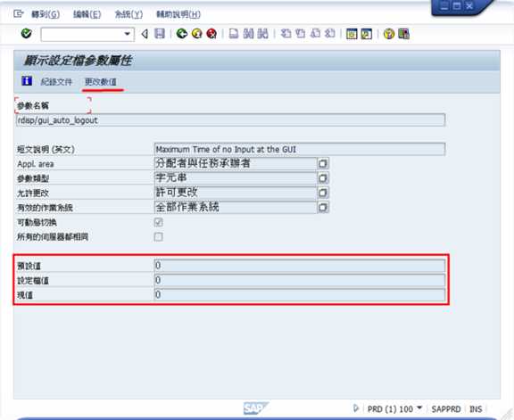Toggle the 可動態切換 checkbox

click(x=158, y=222)
